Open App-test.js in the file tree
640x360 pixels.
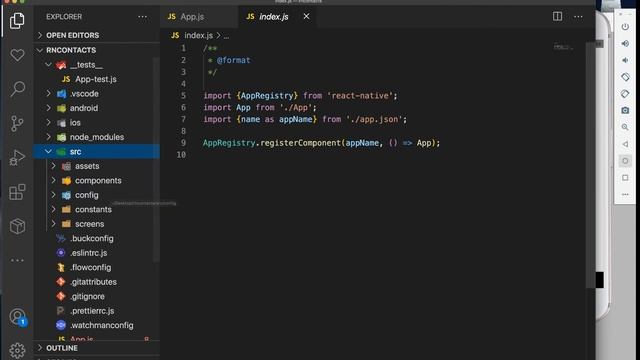[96, 79]
